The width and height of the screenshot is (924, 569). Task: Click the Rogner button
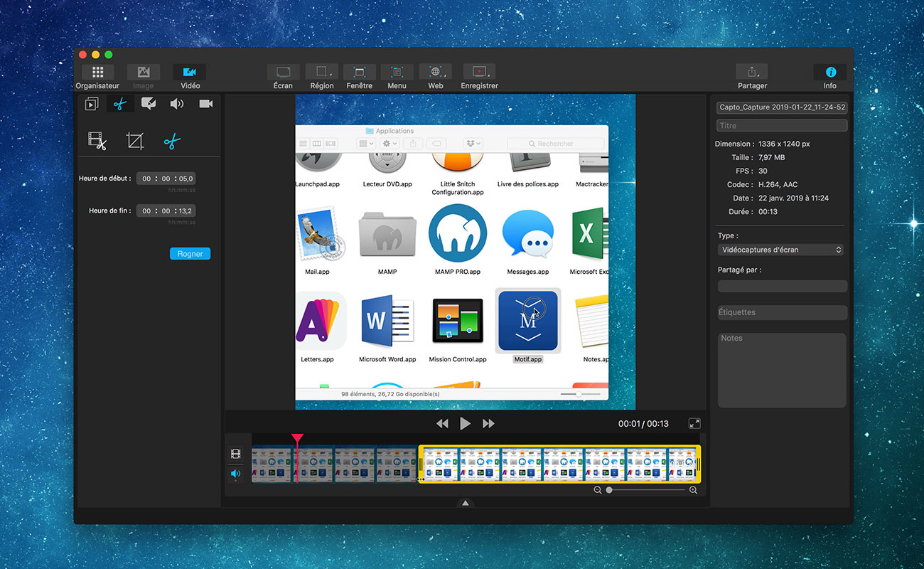[190, 254]
